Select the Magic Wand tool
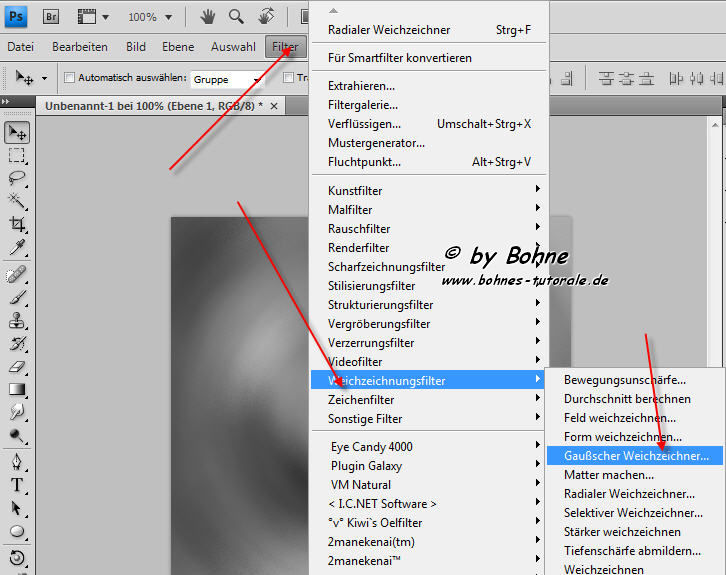The width and height of the screenshot is (726, 575). (17, 201)
